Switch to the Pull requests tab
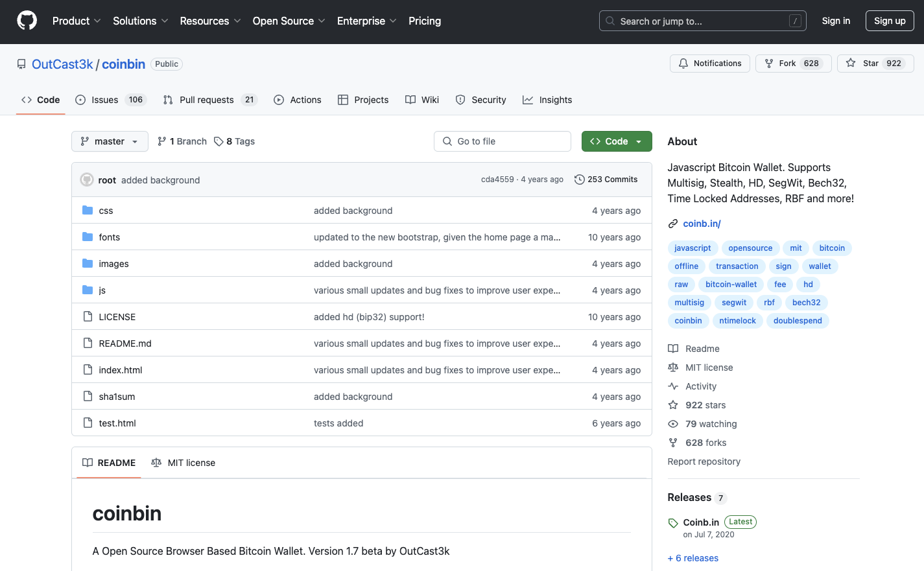This screenshot has height=571, width=924. [x=210, y=100]
